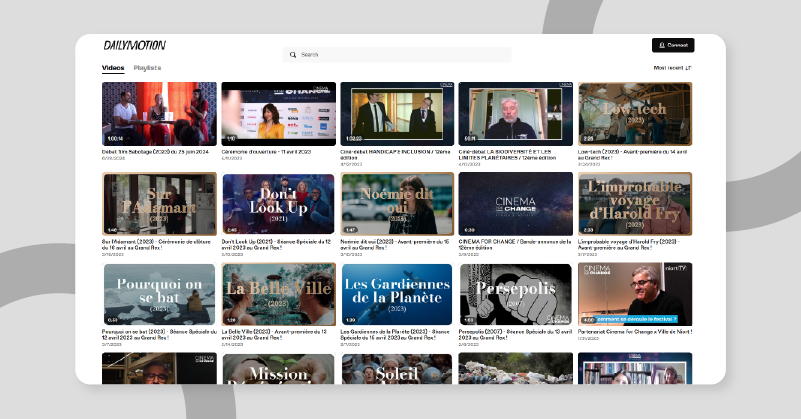Viewport: 801px width, 419px height.
Task: Open the Pourquoi on se bat thumbnail
Action: click(x=159, y=294)
